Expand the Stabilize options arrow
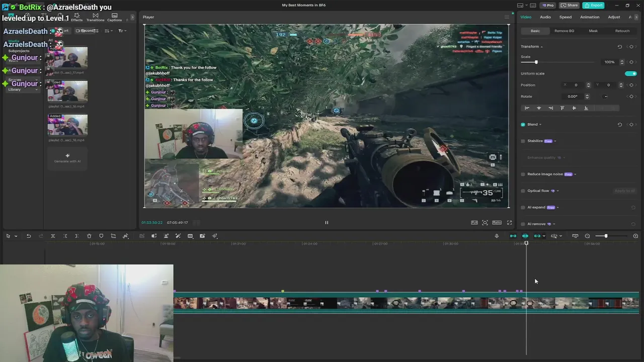This screenshot has height=362, width=644. (x=555, y=141)
